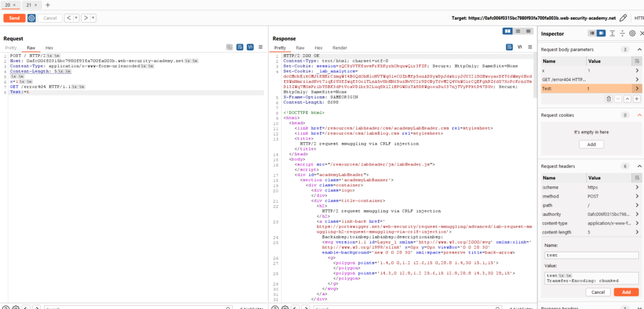Image resolution: width=644 pixels, height=309 pixels.
Task: Open the forward history dropdown arrow
Action: [x=93, y=18]
